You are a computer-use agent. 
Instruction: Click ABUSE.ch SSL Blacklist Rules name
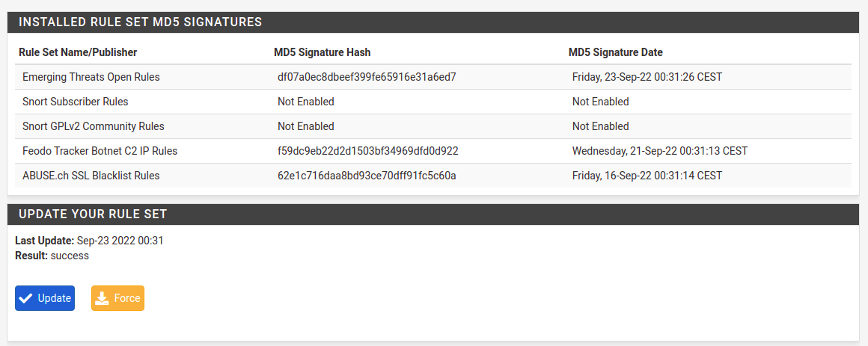[91, 176]
